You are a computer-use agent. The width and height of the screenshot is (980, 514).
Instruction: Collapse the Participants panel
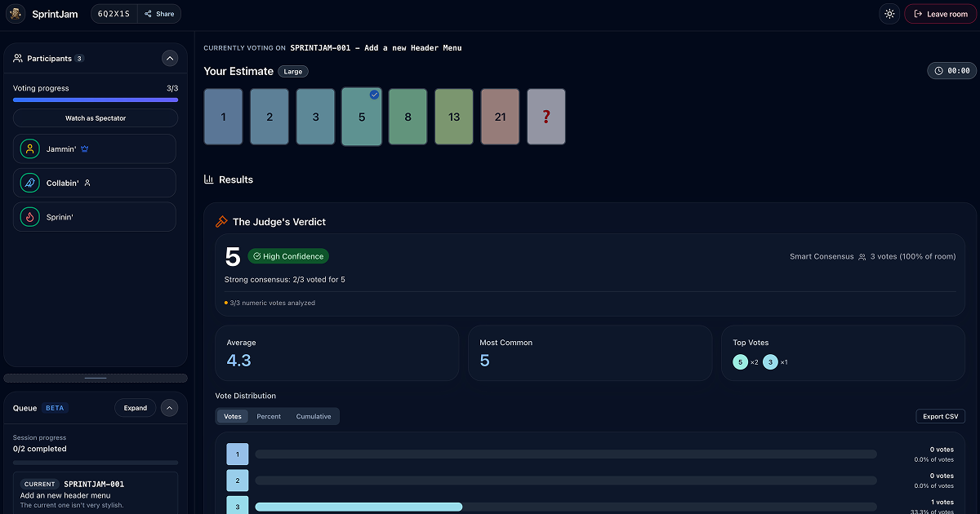point(170,58)
